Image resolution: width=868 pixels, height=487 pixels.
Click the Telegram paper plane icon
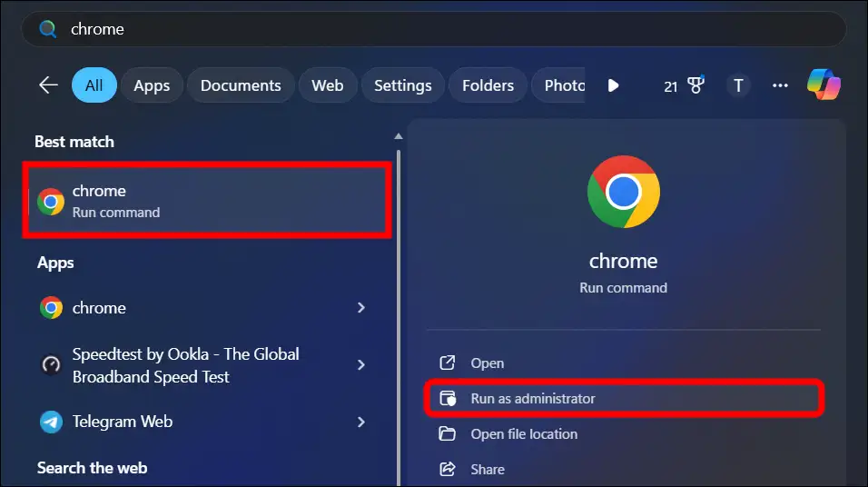(51, 422)
